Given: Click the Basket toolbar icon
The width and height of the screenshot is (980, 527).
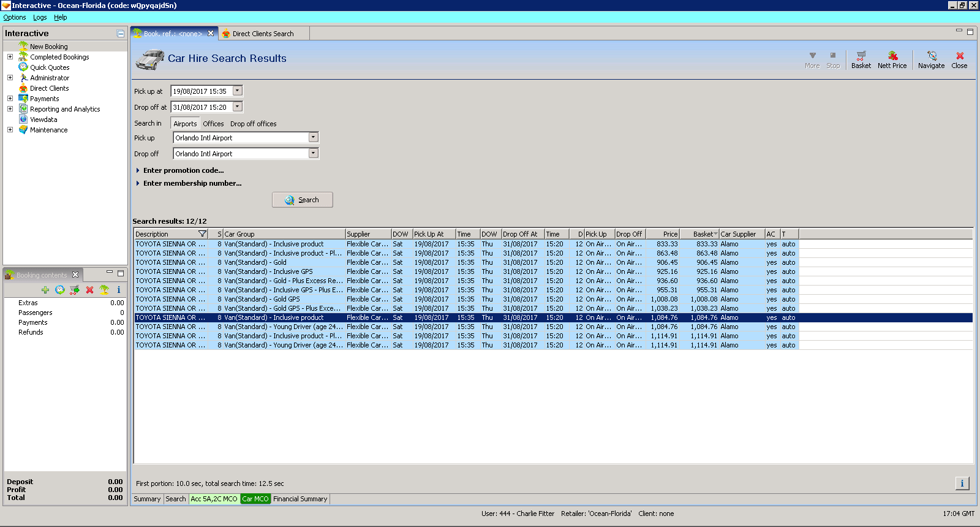Looking at the screenshot, I should tap(861, 59).
